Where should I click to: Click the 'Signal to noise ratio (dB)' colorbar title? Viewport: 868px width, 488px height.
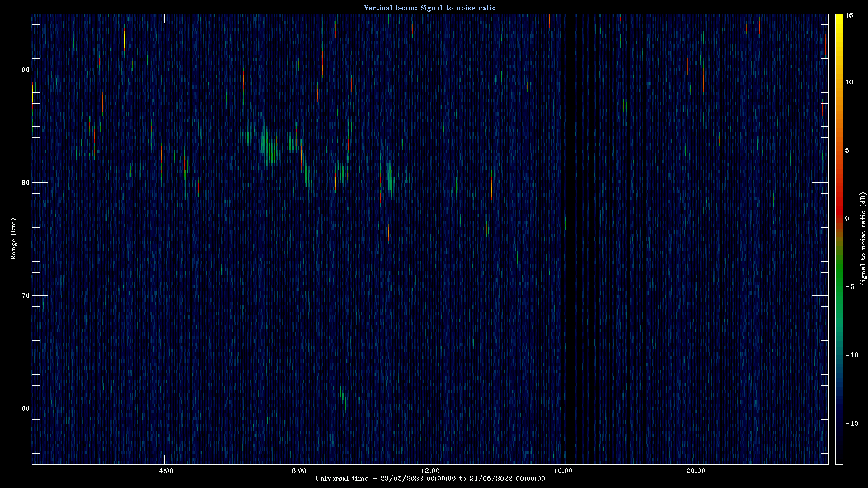863,239
